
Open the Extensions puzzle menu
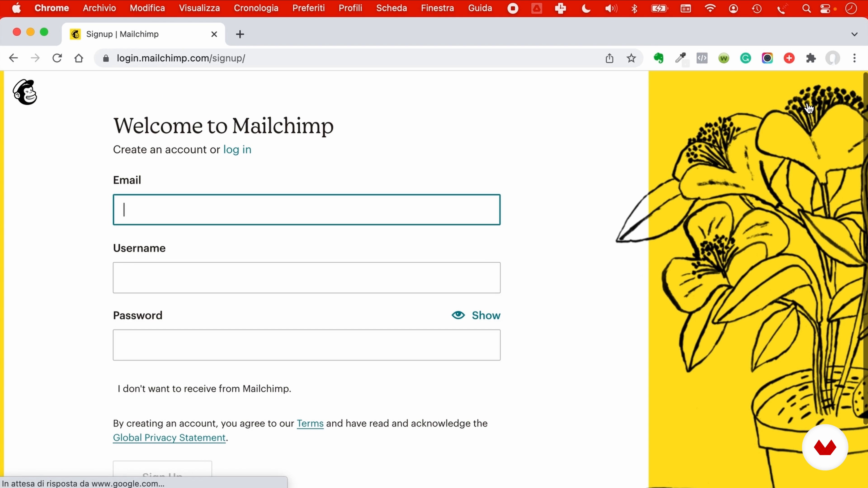[x=811, y=58]
